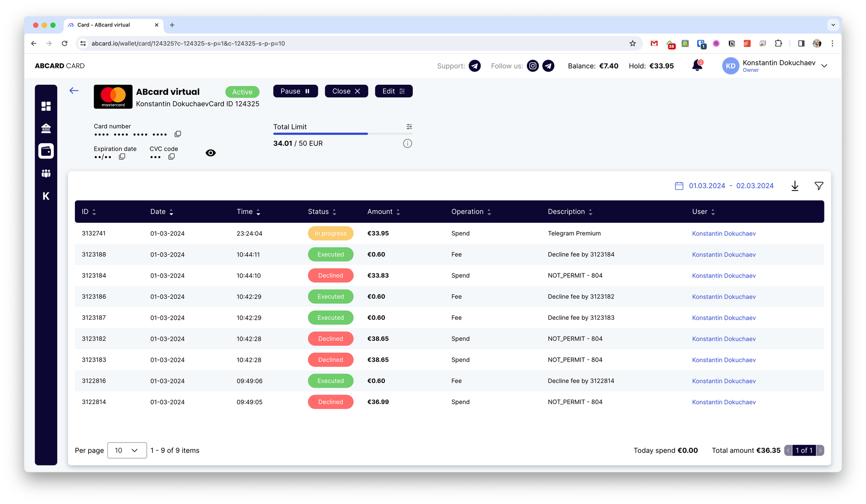Copy the card number with copy icon
This screenshot has height=504, width=866.
178,134
